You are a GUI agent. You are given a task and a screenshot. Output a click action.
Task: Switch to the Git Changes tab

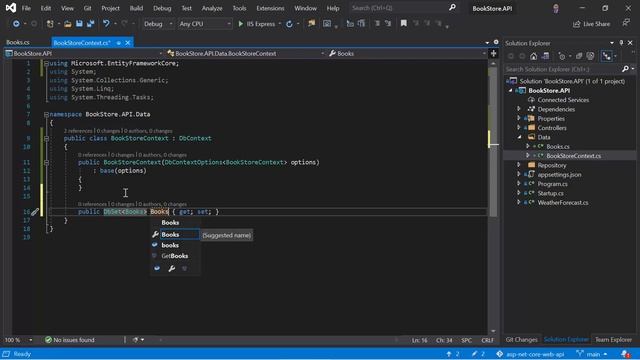522,340
